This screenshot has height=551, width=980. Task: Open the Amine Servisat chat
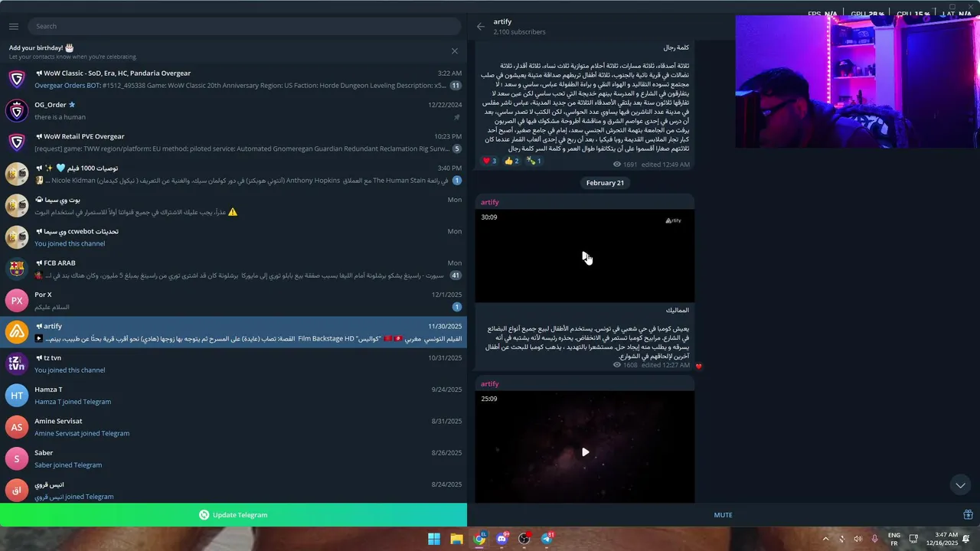click(x=234, y=427)
